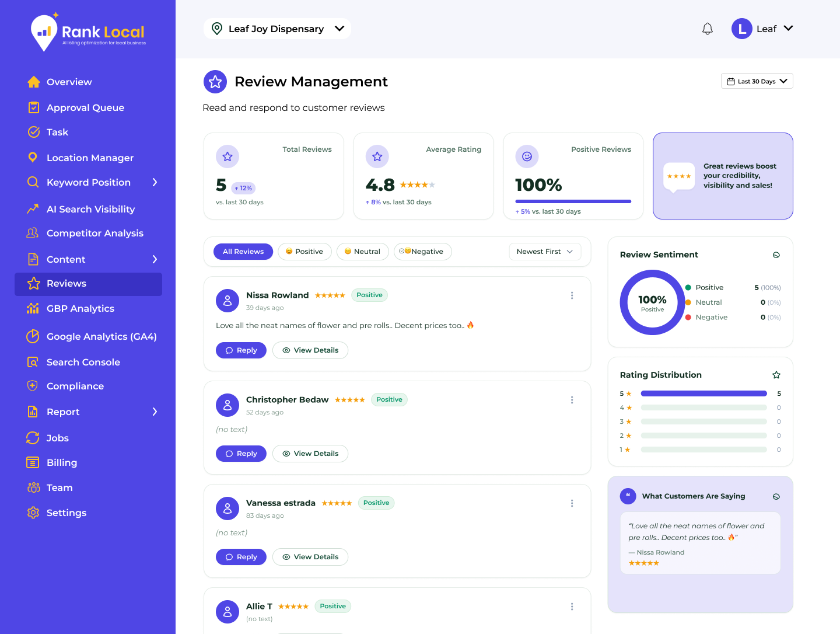The width and height of the screenshot is (840, 634).
Task: Open three-dot menu on Vanessa estrada review
Action: click(572, 503)
